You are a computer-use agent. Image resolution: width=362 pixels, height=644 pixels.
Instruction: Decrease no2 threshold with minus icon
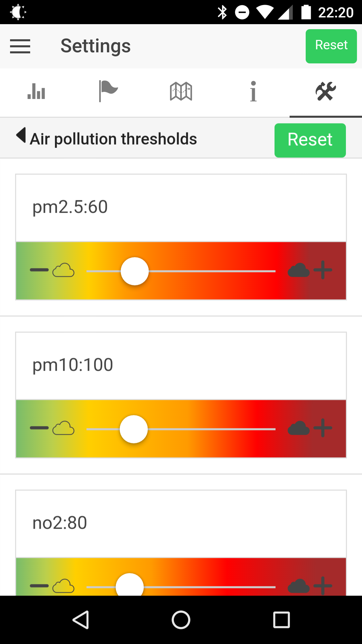pyautogui.click(x=39, y=586)
